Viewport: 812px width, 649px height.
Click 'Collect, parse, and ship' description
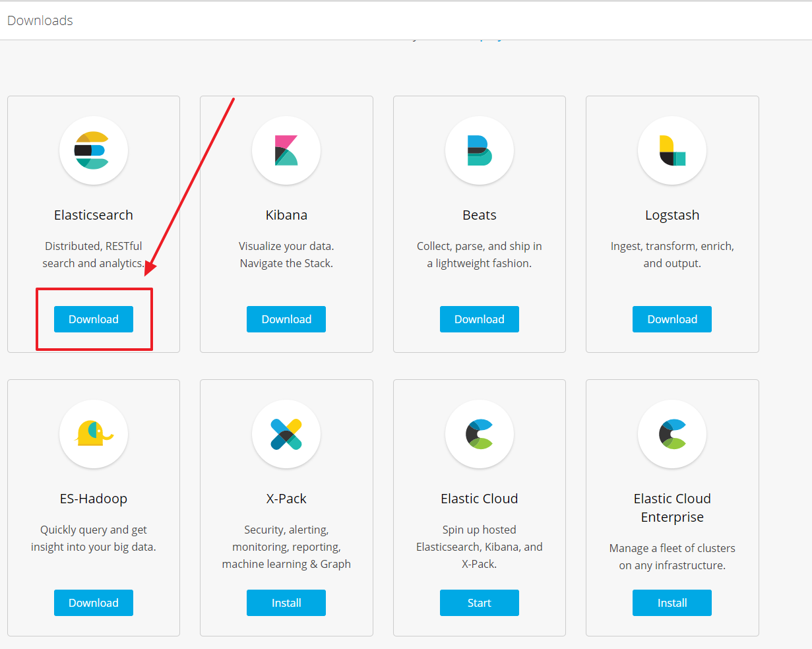(480, 255)
